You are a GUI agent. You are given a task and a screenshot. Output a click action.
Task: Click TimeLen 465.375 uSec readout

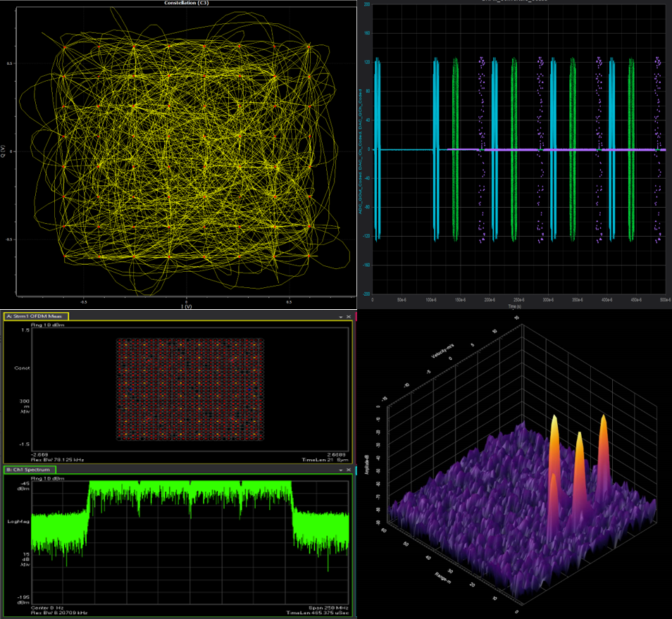click(x=318, y=613)
